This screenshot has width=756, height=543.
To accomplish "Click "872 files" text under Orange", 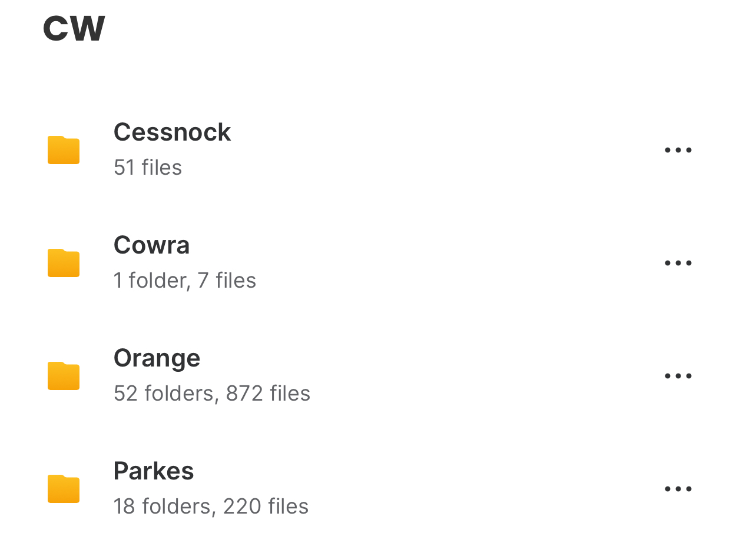I will (x=268, y=394).
